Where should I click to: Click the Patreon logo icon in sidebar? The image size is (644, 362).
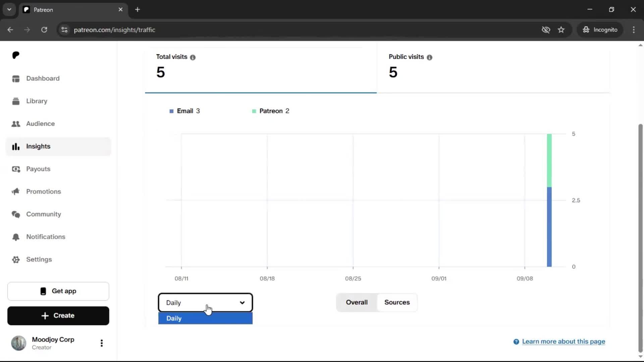[x=16, y=55]
